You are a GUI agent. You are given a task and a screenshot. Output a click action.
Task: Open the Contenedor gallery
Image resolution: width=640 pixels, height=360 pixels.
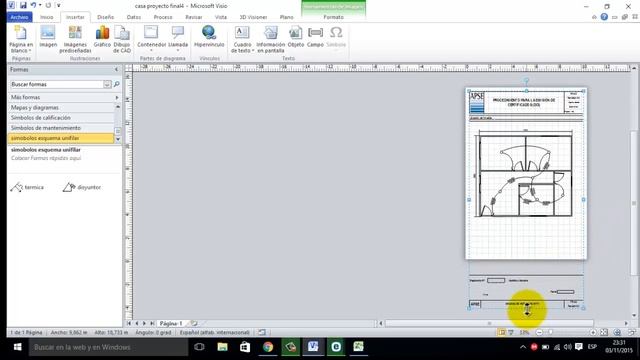151,38
